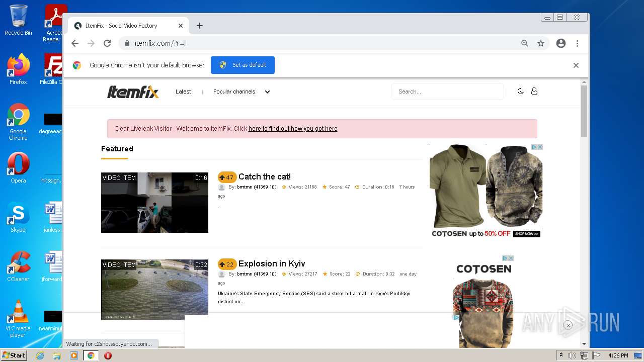Image resolution: width=644 pixels, height=362 pixels.
Task: Click the address bar URL
Action: coord(160,43)
